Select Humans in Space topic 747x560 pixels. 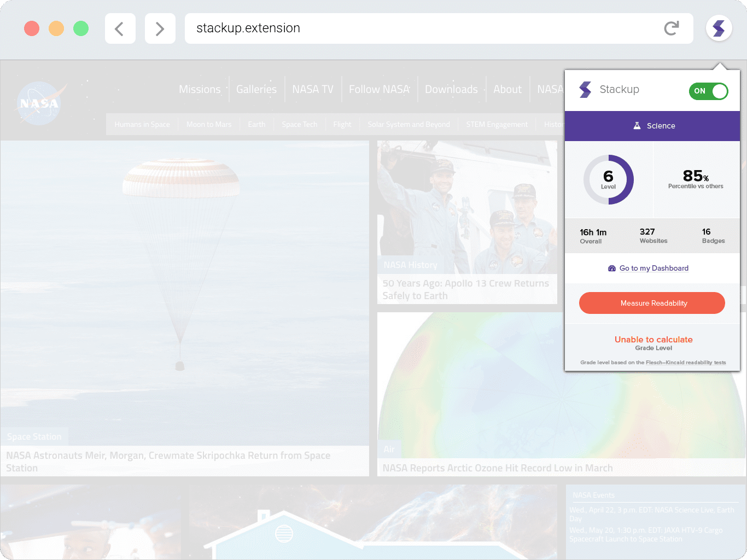(142, 124)
